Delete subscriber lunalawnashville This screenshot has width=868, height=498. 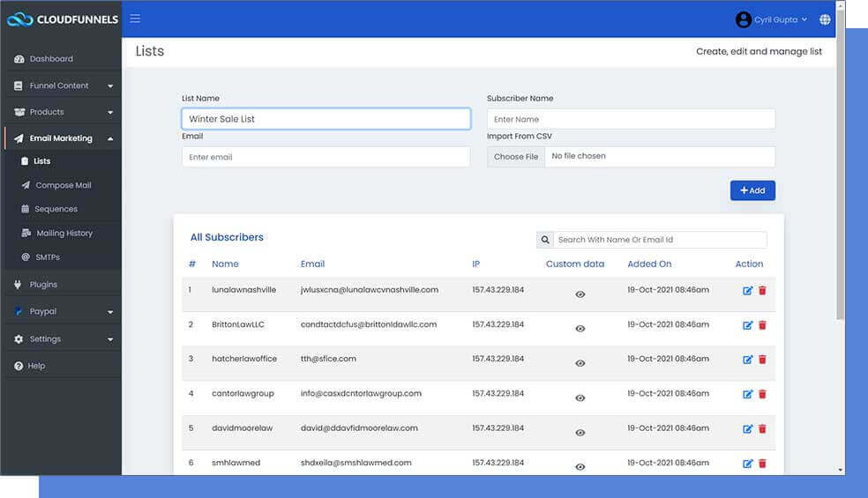click(x=762, y=291)
